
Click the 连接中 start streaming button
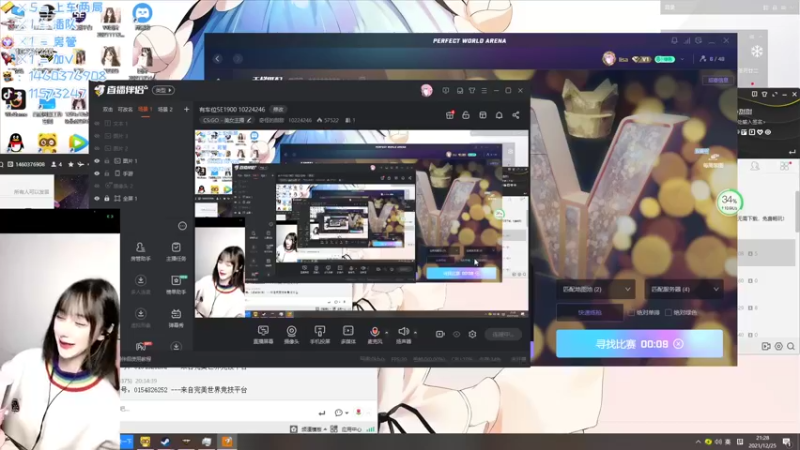pyautogui.click(x=503, y=334)
